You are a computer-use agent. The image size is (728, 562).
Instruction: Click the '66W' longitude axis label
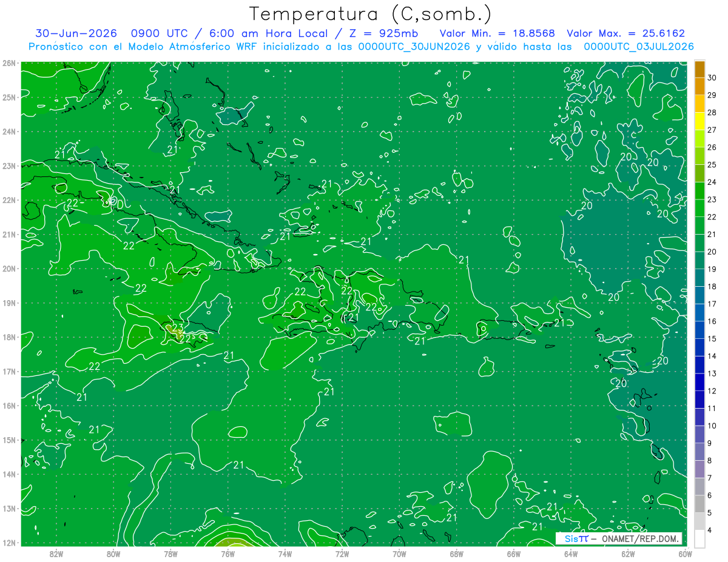tap(513, 553)
